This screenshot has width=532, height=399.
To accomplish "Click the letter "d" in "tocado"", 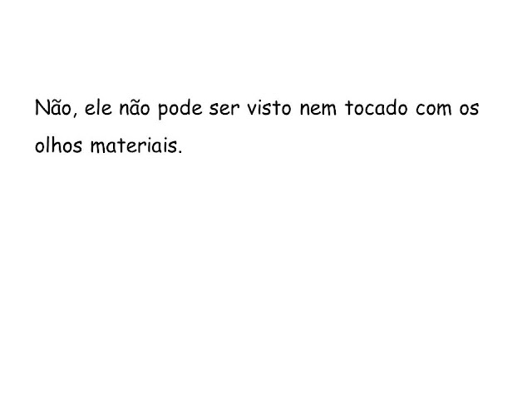I will (x=390, y=108).
